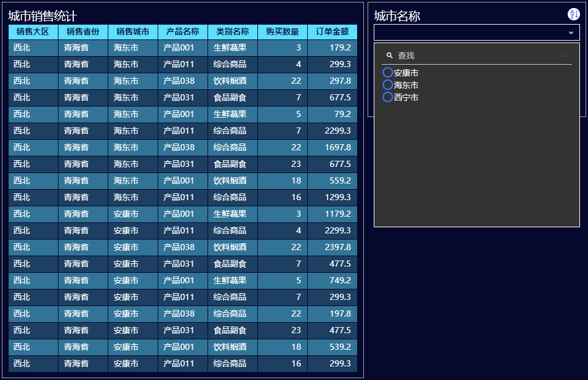Select the first row's 产品001 cell

pyautogui.click(x=179, y=47)
